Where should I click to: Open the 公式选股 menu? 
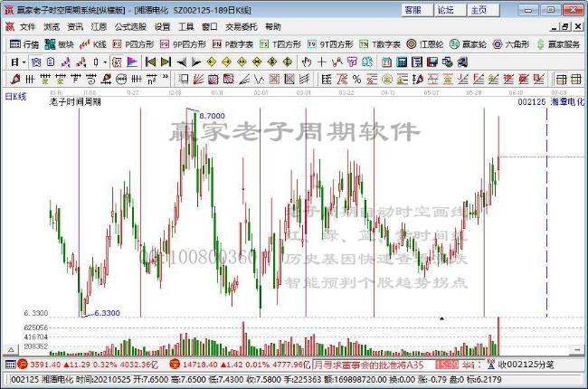click(130, 26)
